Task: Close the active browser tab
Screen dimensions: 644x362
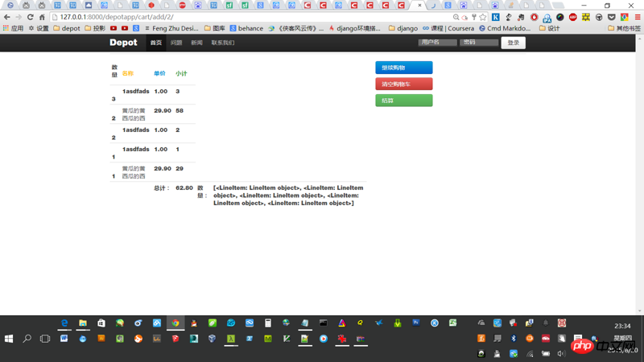Action: (419, 6)
